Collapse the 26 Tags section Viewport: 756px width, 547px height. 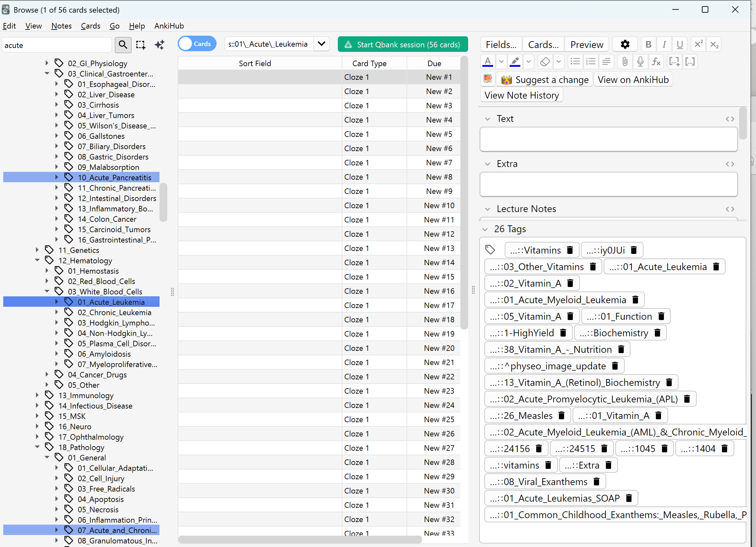485,229
